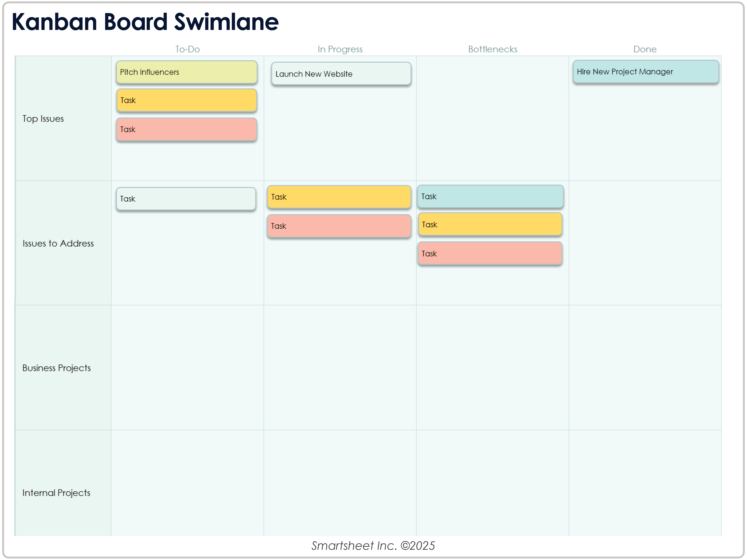
Task: Click the blue Task card in Bottlenecks
Action: 490,197
